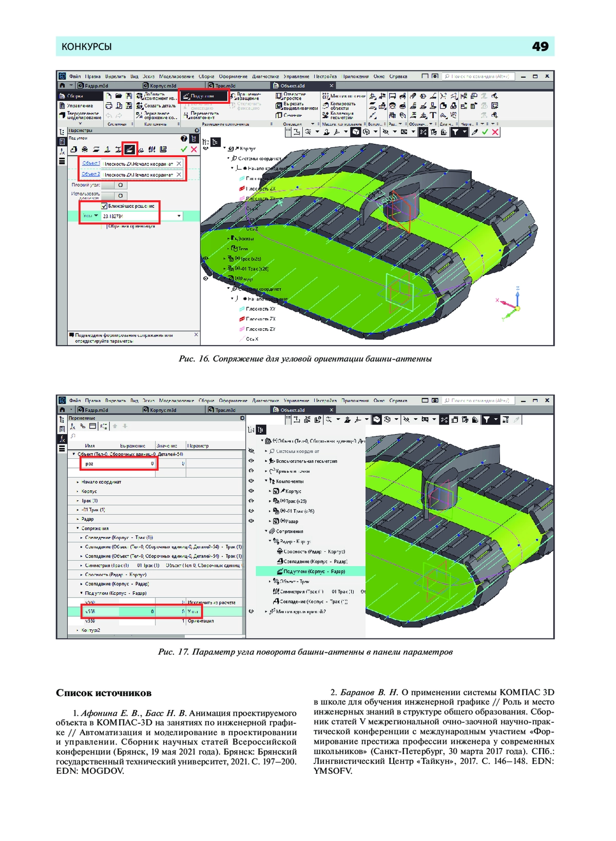Click 'Переместить компонент' ribbon command
616x841 pixels.
pyautogui.click(x=201, y=116)
